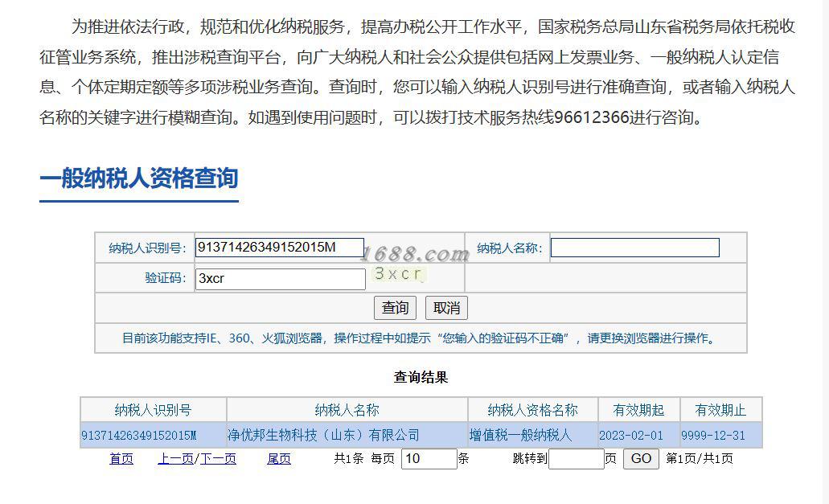Click column header 有效期起

[x=638, y=410]
